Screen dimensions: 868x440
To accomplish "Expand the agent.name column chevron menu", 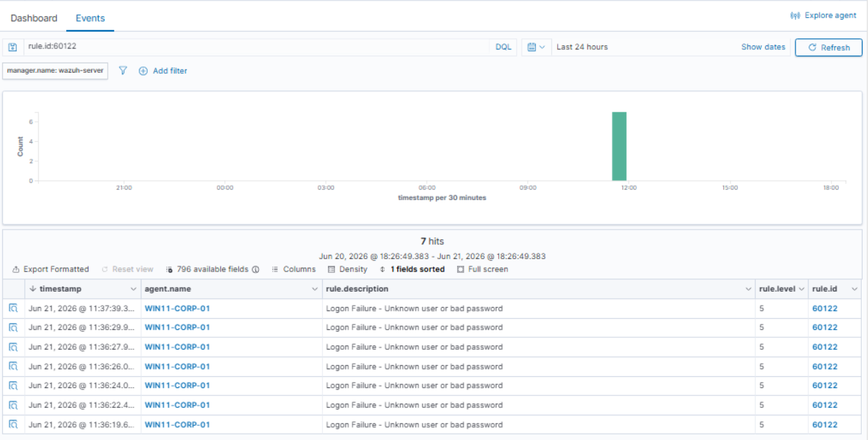I will 315,289.
